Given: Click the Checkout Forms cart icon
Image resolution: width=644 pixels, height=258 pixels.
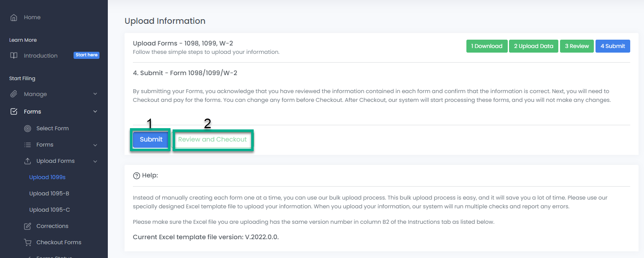Looking at the screenshot, I should [x=28, y=243].
